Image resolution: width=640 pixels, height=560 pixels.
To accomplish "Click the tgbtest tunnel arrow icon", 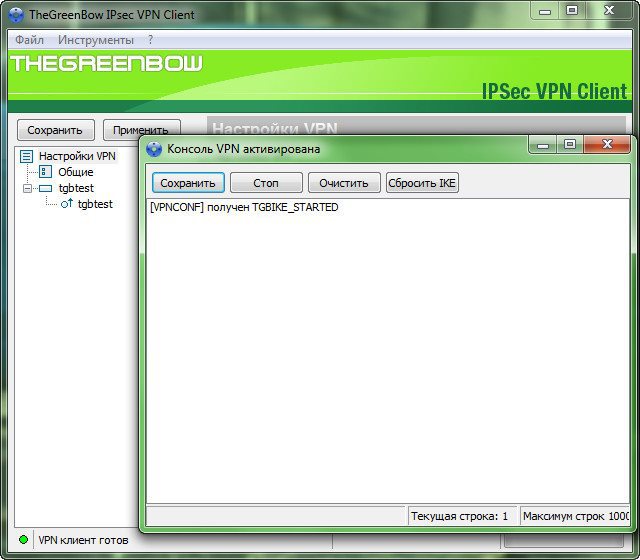I will point(67,203).
